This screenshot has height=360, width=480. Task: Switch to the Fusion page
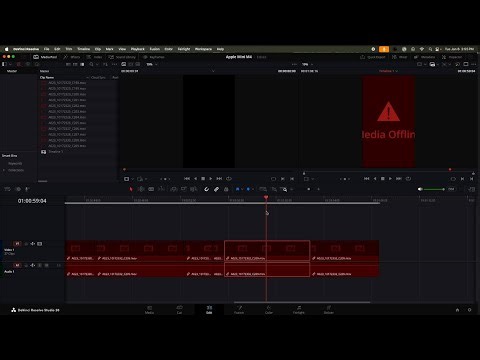tap(239, 309)
